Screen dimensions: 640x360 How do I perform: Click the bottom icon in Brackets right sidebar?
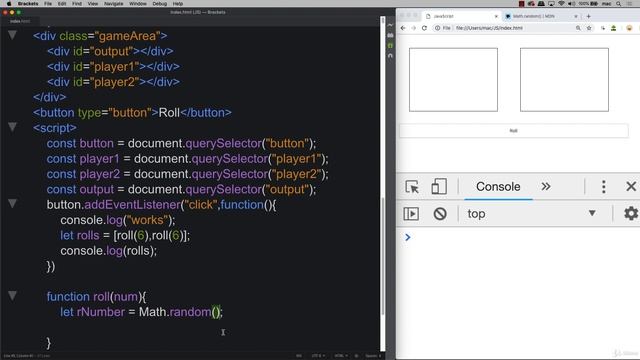pyautogui.click(x=390, y=55)
